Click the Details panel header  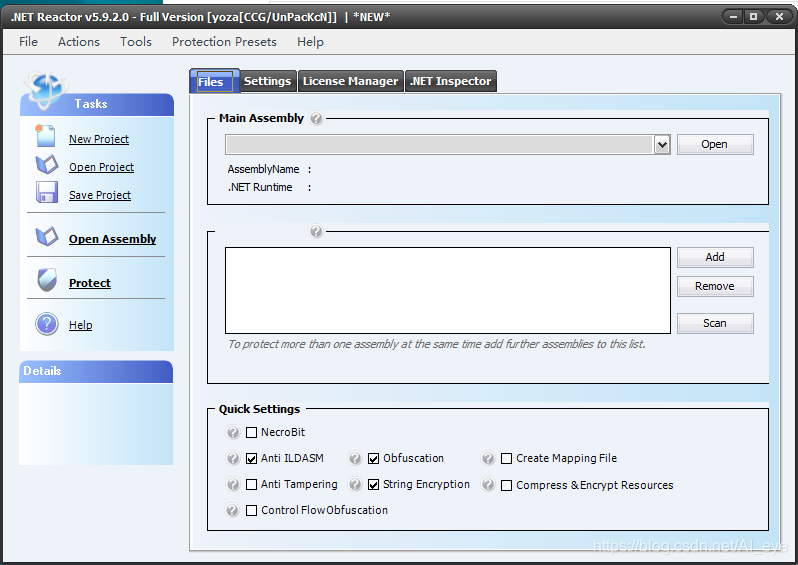[x=96, y=372]
